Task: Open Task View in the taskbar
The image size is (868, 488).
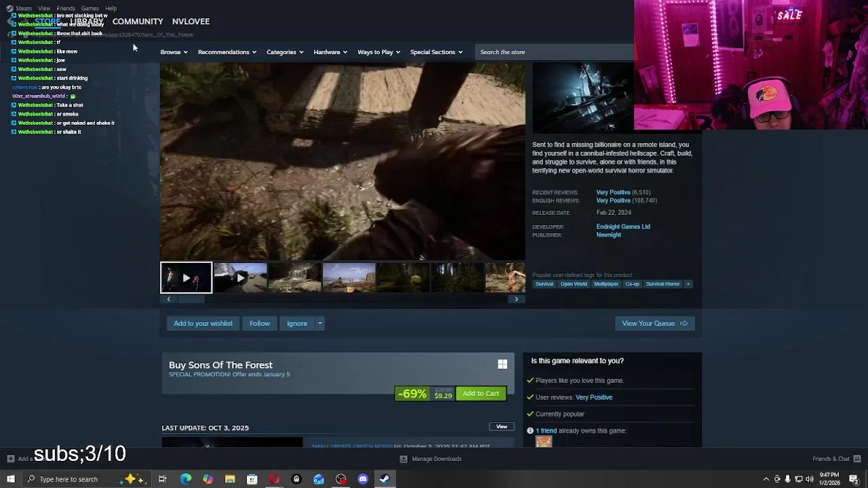Action: point(163,479)
